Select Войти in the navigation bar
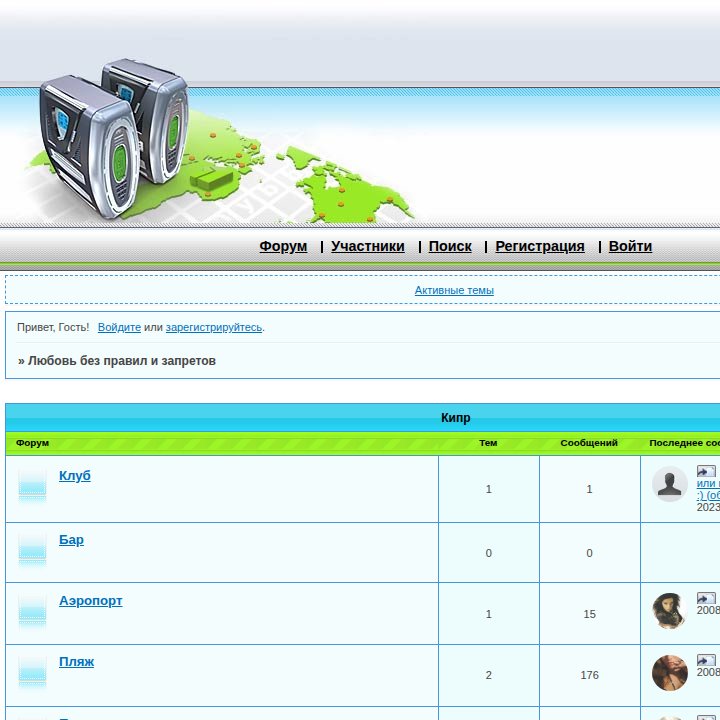 630,246
